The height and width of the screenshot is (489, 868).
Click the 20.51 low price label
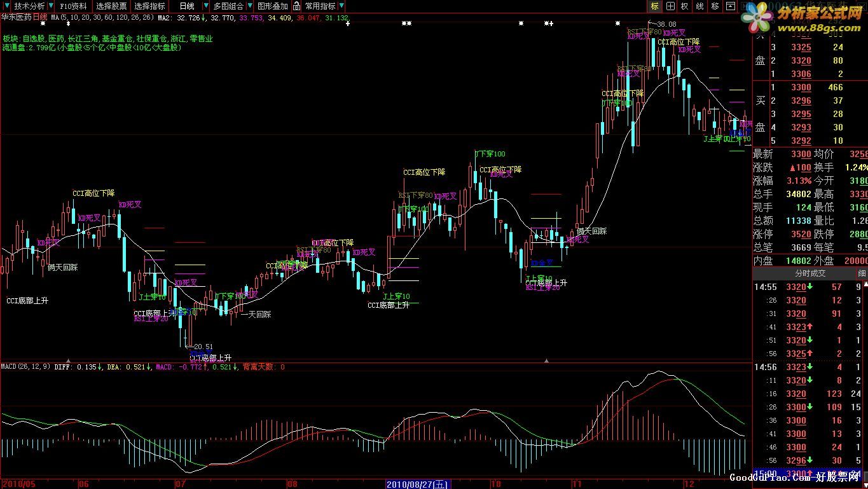pyautogui.click(x=203, y=347)
